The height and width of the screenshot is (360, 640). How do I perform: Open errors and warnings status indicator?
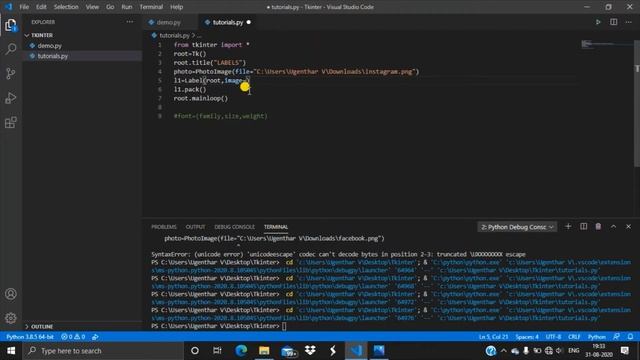click(x=73, y=337)
